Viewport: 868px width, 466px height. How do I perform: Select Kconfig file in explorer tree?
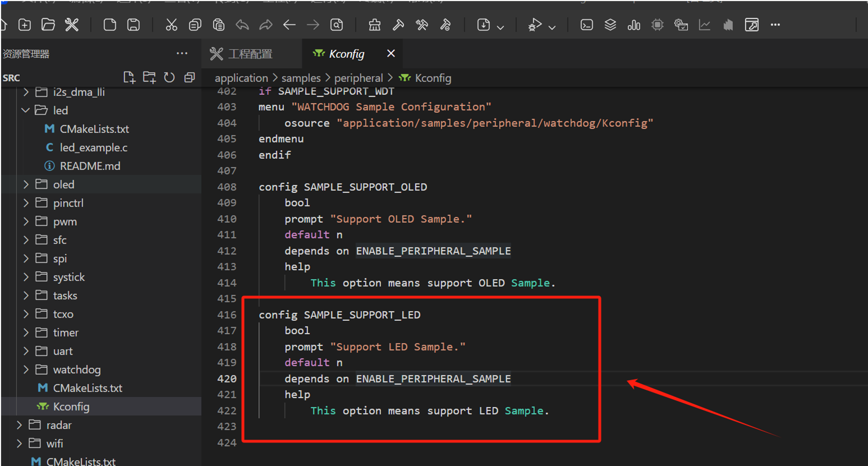(101, 407)
